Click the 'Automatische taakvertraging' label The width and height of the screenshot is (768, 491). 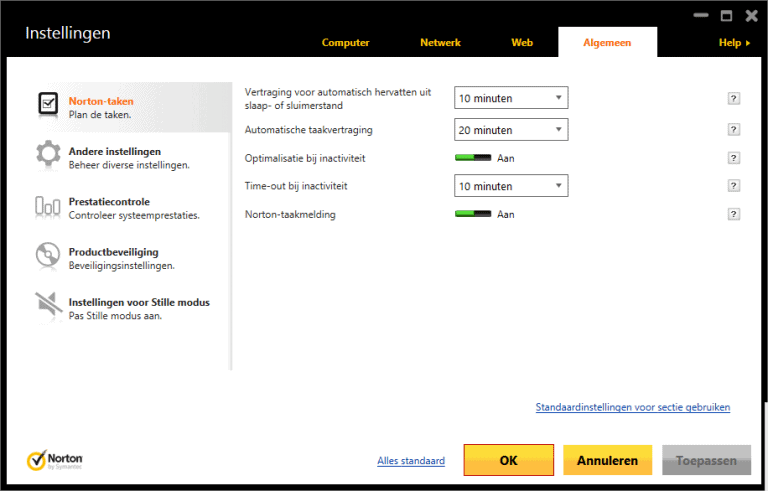309,130
